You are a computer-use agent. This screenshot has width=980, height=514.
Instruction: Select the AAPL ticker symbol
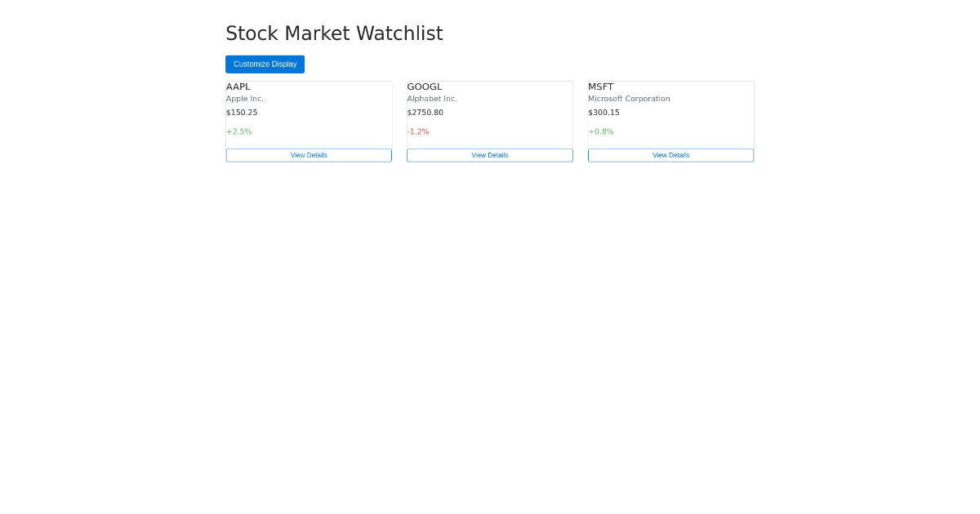[238, 86]
